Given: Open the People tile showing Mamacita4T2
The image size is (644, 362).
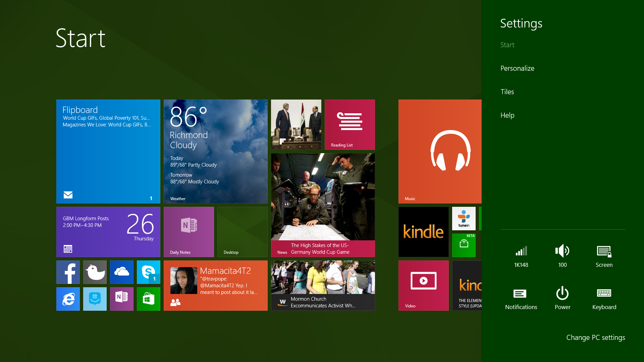Looking at the screenshot, I should pyautogui.click(x=215, y=285).
